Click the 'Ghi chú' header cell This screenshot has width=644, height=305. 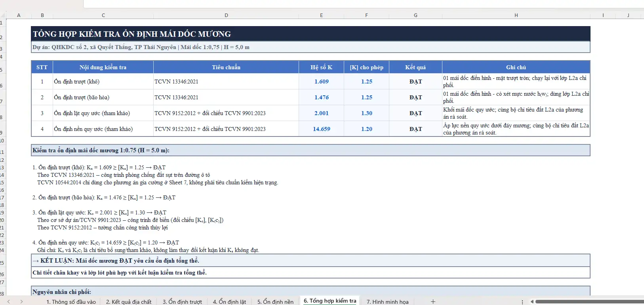[x=516, y=67]
